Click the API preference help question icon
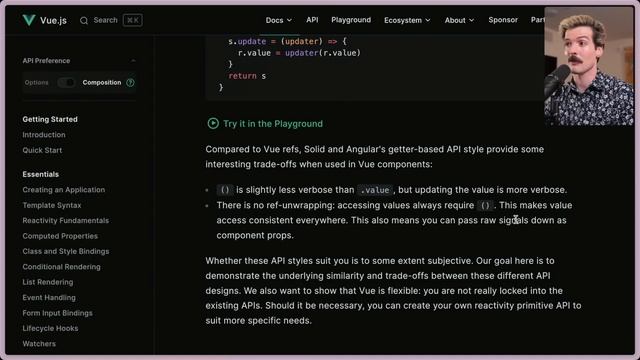640x360 pixels. pos(130,82)
